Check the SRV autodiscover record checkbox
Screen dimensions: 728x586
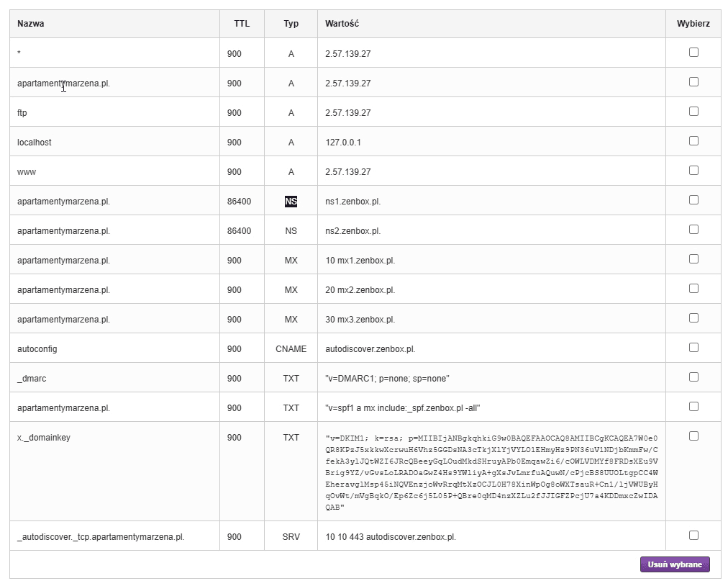click(x=693, y=536)
